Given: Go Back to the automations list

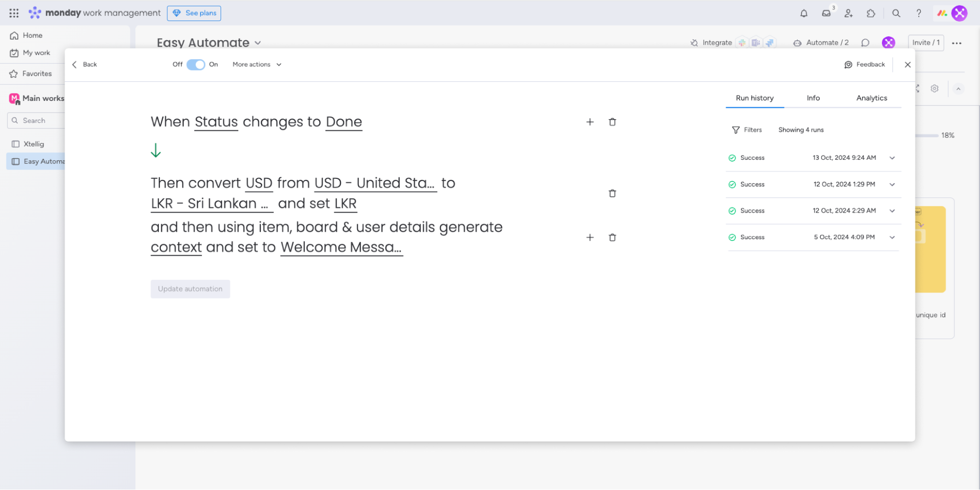Looking at the screenshot, I should coord(85,65).
